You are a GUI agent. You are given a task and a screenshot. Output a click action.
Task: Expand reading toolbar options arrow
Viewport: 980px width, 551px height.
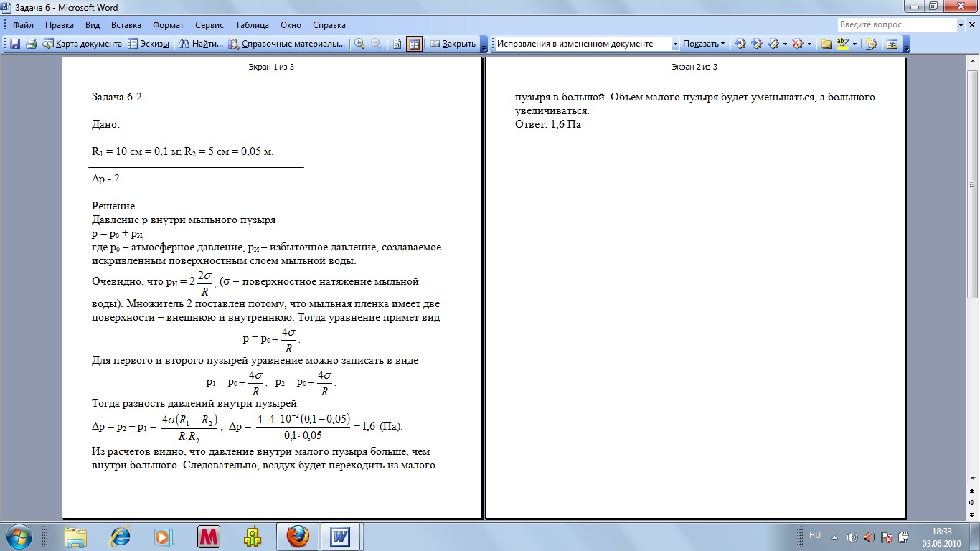484,44
